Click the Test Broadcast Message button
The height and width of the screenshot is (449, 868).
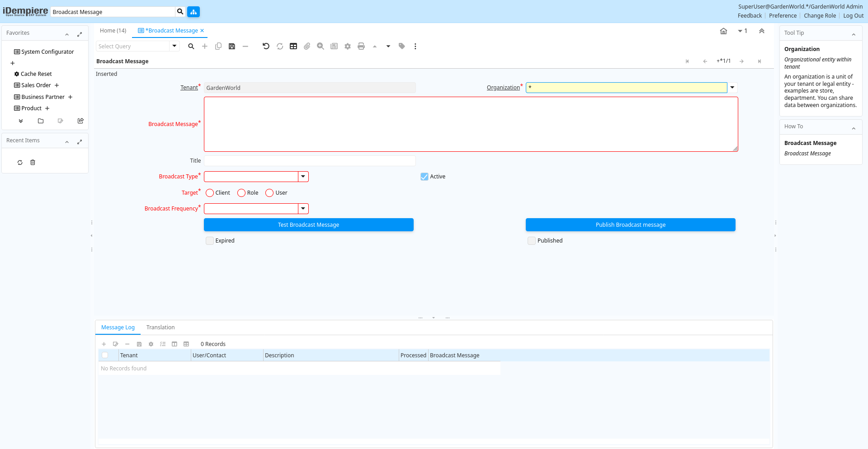coord(308,225)
